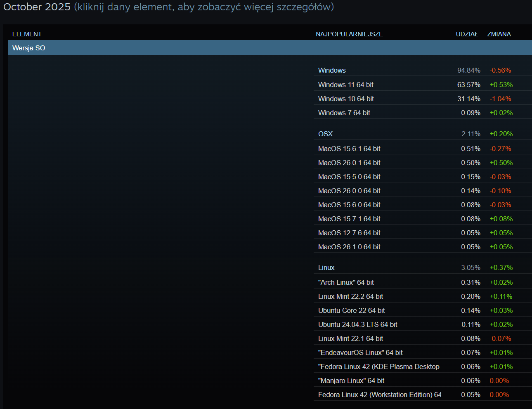This screenshot has width=532, height=409.
Task: Select the Windows 11 64 bit row
Action: 345,85
